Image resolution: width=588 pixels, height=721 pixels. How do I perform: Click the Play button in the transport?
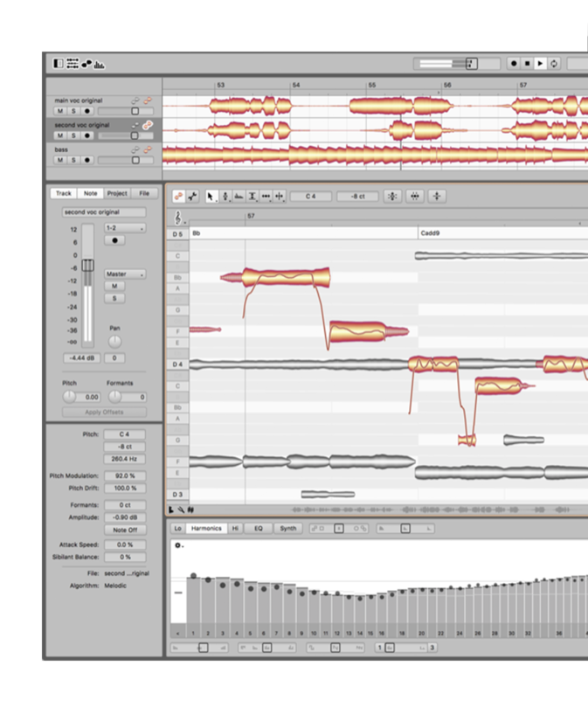click(541, 64)
